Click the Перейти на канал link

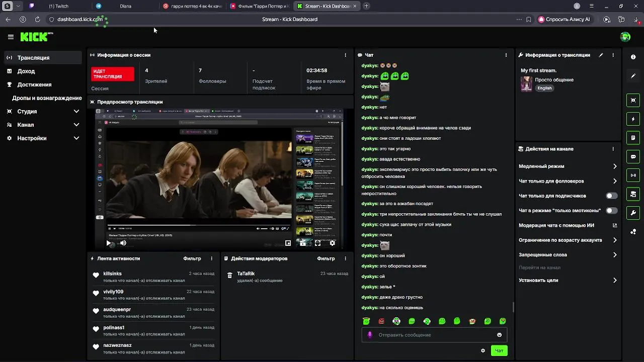[x=539, y=267]
